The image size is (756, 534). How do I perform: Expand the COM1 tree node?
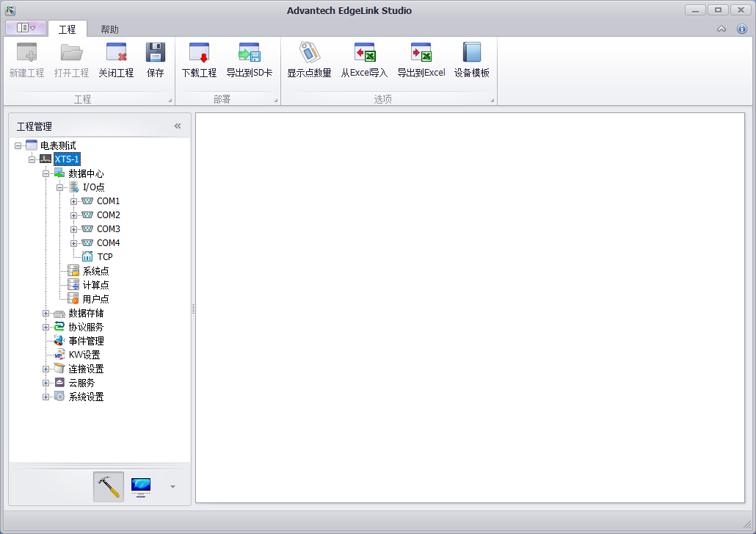coord(74,201)
